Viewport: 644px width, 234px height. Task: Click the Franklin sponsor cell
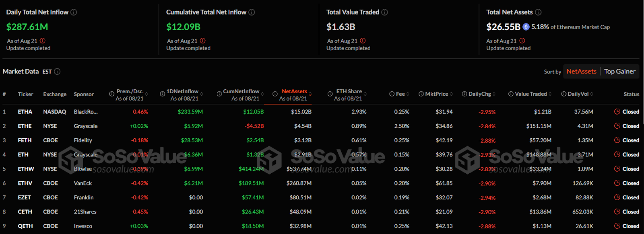(x=84, y=197)
